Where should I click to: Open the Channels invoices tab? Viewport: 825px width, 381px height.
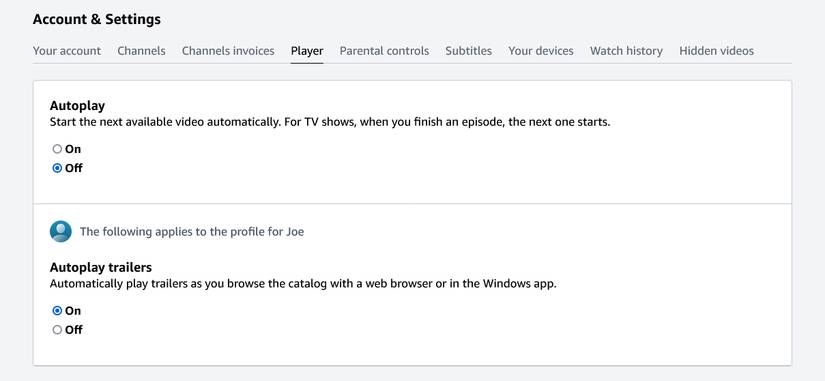[228, 51]
